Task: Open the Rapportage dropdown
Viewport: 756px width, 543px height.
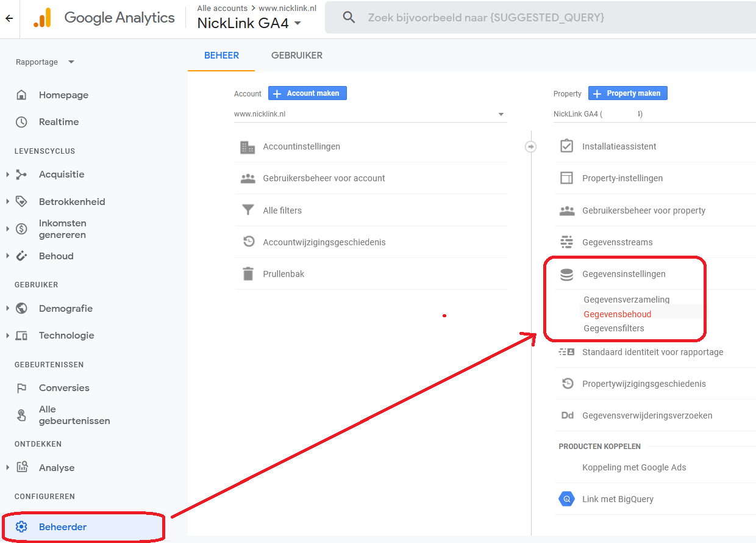Action: point(45,62)
